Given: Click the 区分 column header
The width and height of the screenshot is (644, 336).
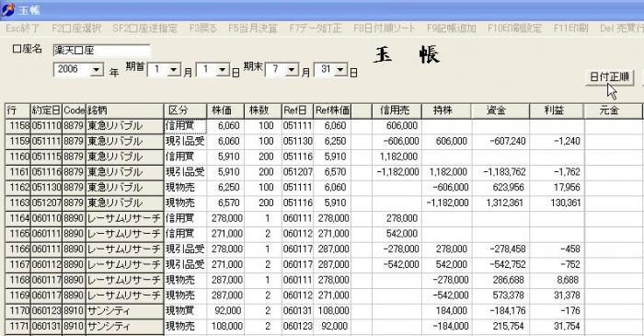Looking at the screenshot, I should click(185, 110).
